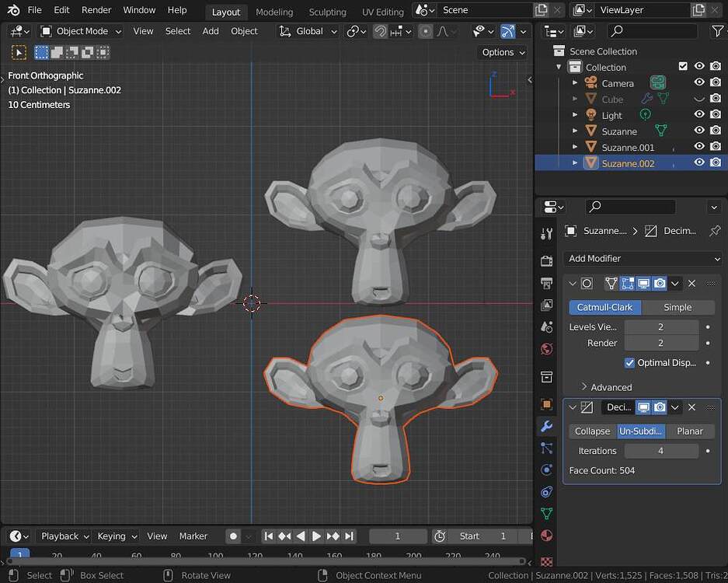
Task: Click the Levels Viewport value field
Action: 661,327
